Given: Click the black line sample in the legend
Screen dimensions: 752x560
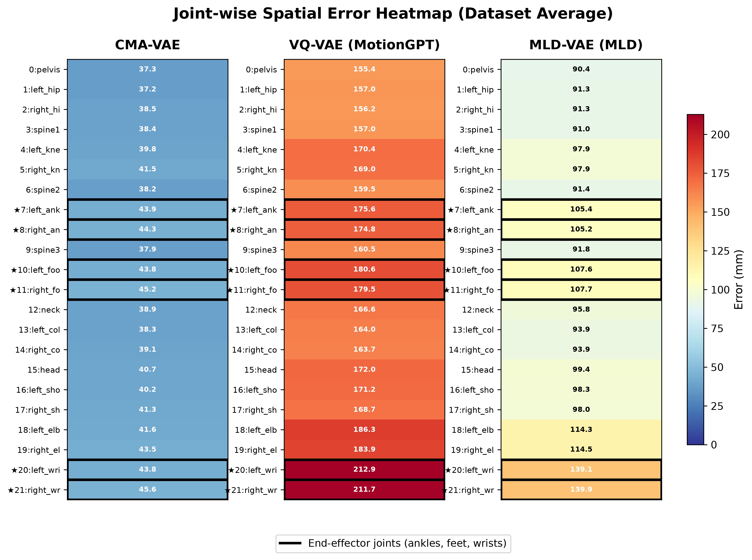Looking at the screenshot, I should click(290, 543).
